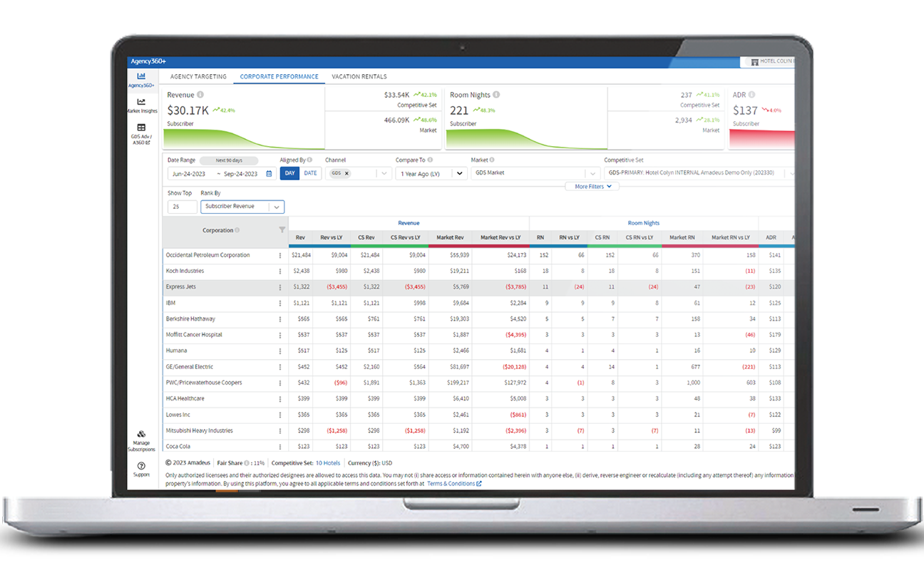Open the Agency360+ sidebar icon
This screenshot has height=575, width=924.
[x=141, y=76]
